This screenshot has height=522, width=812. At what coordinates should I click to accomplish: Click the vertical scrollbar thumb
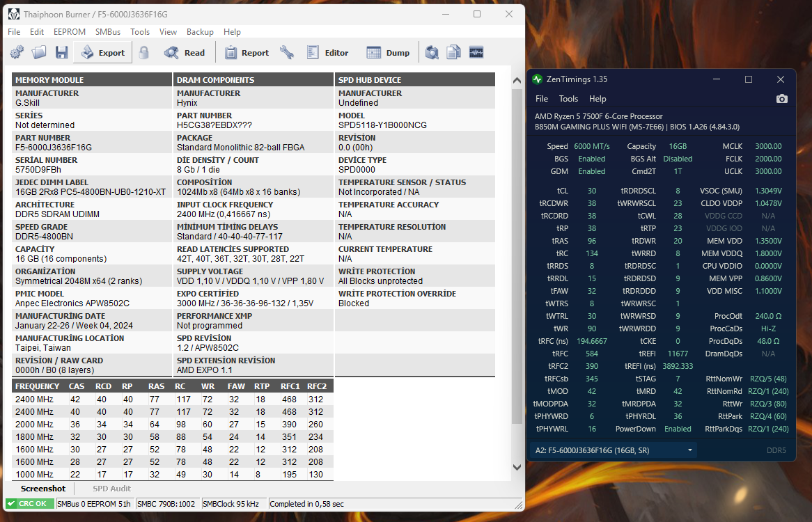point(517,256)
